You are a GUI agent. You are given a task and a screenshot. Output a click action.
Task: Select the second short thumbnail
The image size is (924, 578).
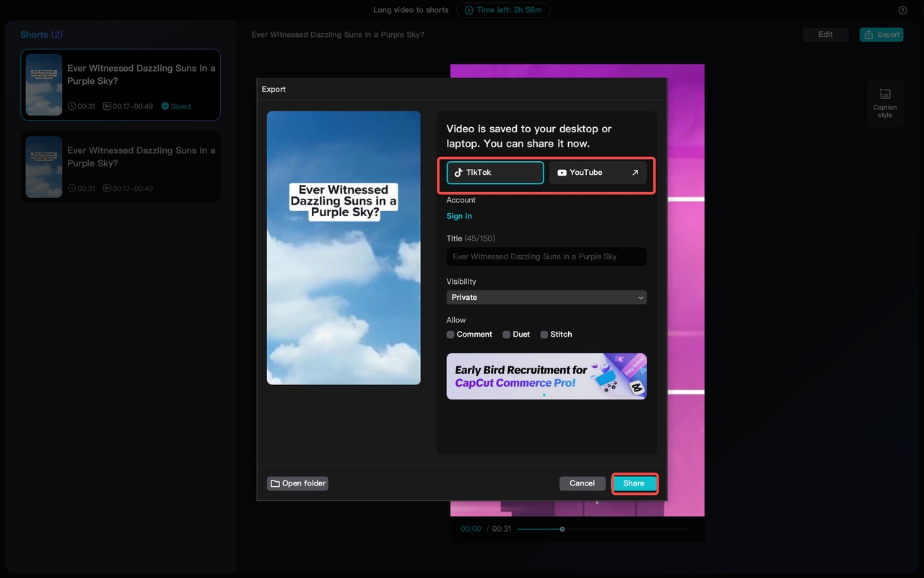coord(43,167)
